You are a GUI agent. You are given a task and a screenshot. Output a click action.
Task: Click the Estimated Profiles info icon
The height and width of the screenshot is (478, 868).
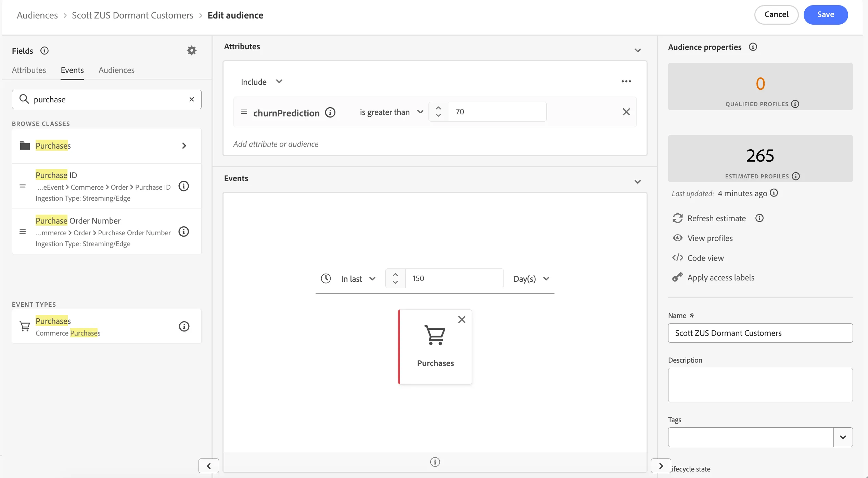pos(796,176)
